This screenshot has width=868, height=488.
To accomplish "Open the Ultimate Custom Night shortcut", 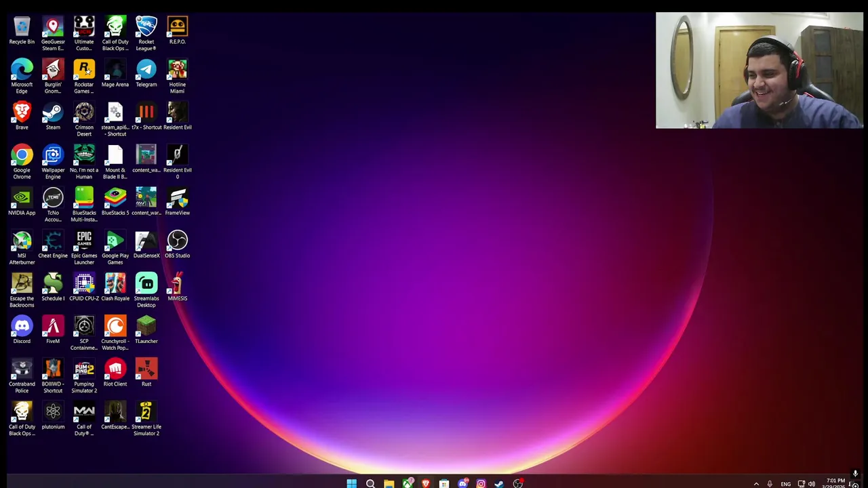I will tap(84, 35).
